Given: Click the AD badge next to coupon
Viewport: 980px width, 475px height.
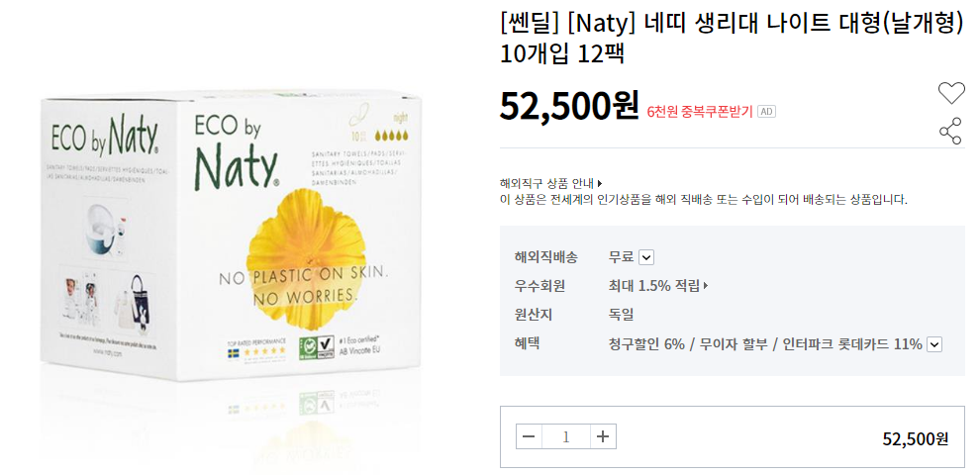Looking at the screenshot, I should pos(766,112).
